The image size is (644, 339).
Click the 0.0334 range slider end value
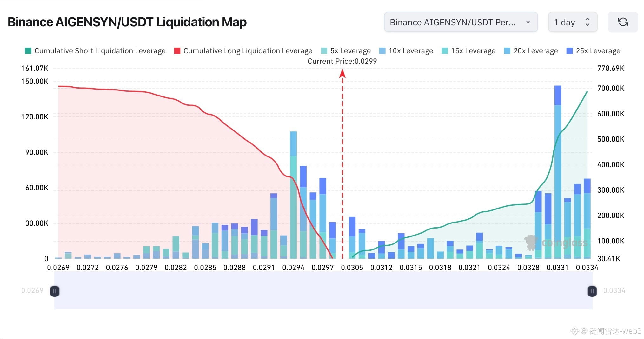(614, 290)
